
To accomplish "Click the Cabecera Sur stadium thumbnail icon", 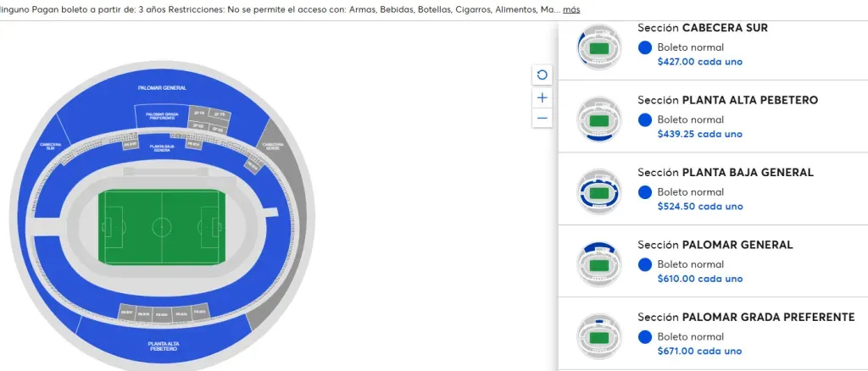I will tap(599, 47).
